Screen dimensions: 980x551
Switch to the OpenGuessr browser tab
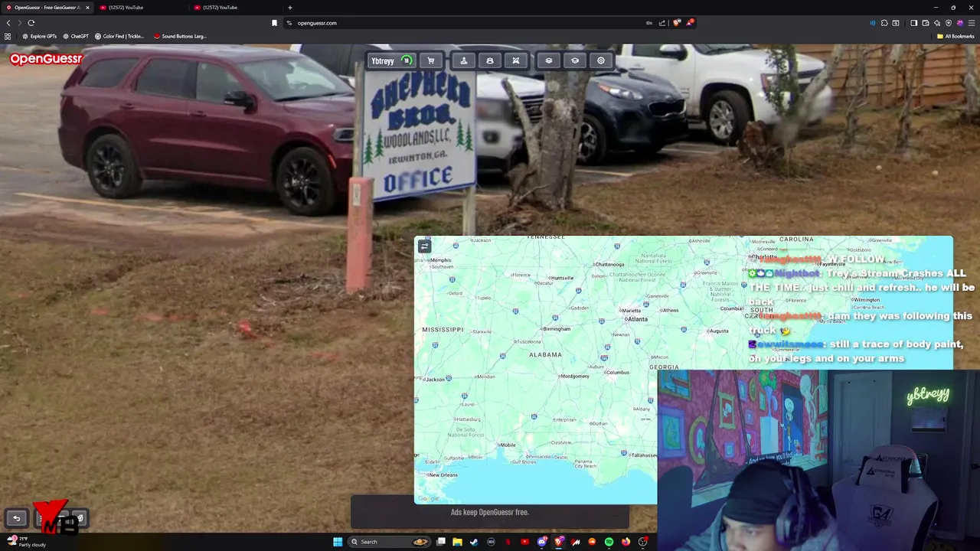(46, 8)
